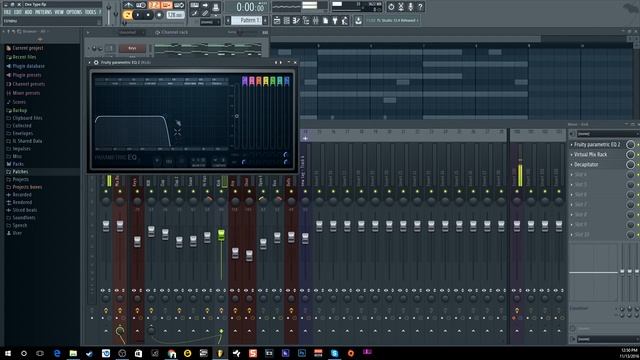
Task: Toggle the metronome icon in top toolbar
Action: (x=128, y=5)
